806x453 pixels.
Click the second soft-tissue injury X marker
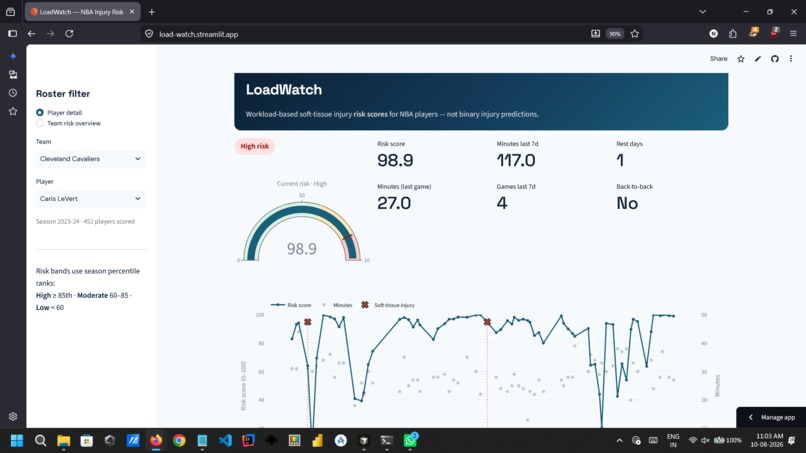487,322
